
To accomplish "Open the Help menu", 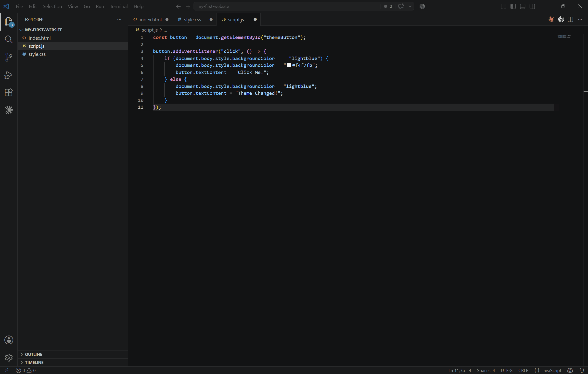I will click(139, 6).
